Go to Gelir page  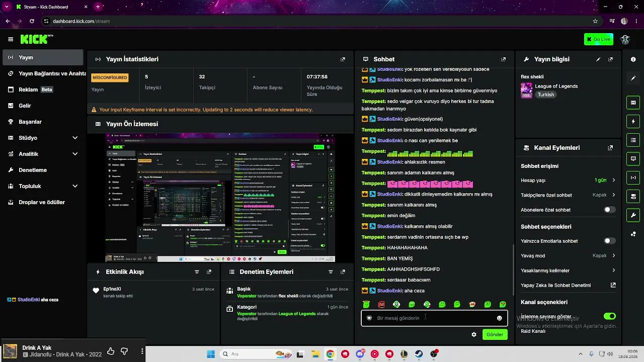click(x=43, y=106)
